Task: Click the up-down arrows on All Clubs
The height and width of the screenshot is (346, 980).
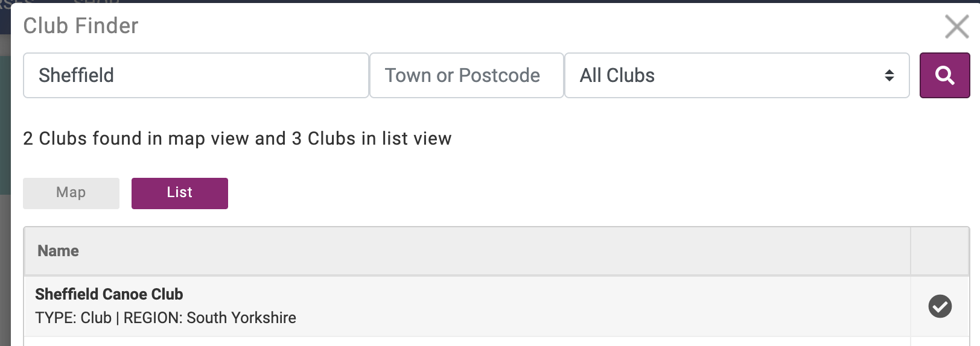Action: point(889,75)
